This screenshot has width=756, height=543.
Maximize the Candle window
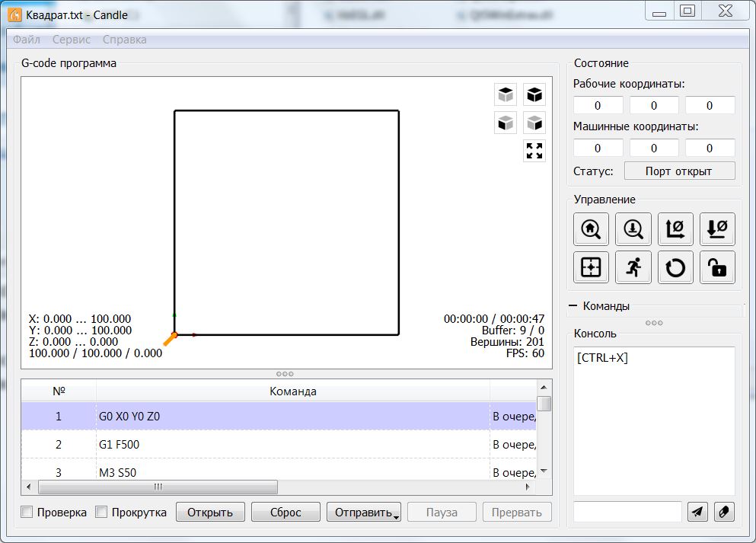coord(687,11)
